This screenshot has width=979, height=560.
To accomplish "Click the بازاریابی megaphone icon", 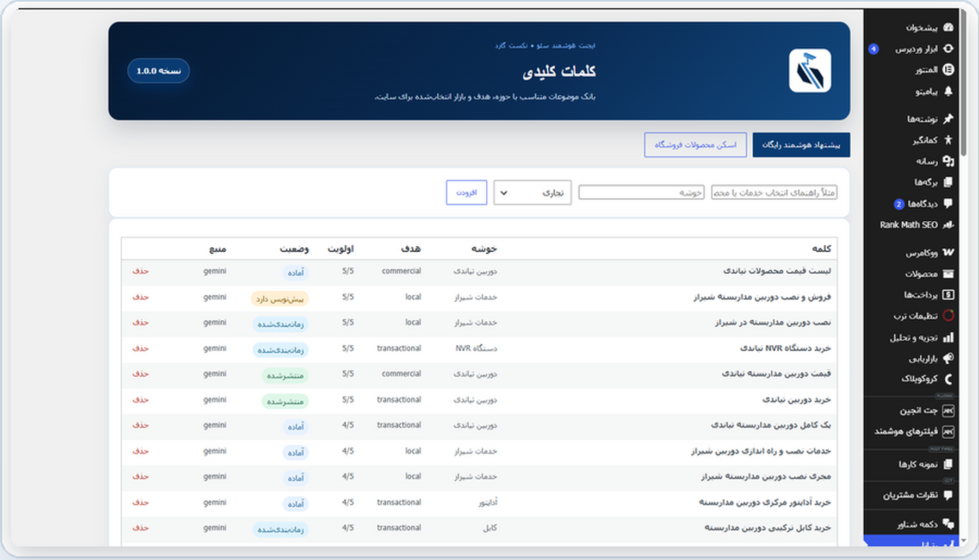I will coord(948,358).
